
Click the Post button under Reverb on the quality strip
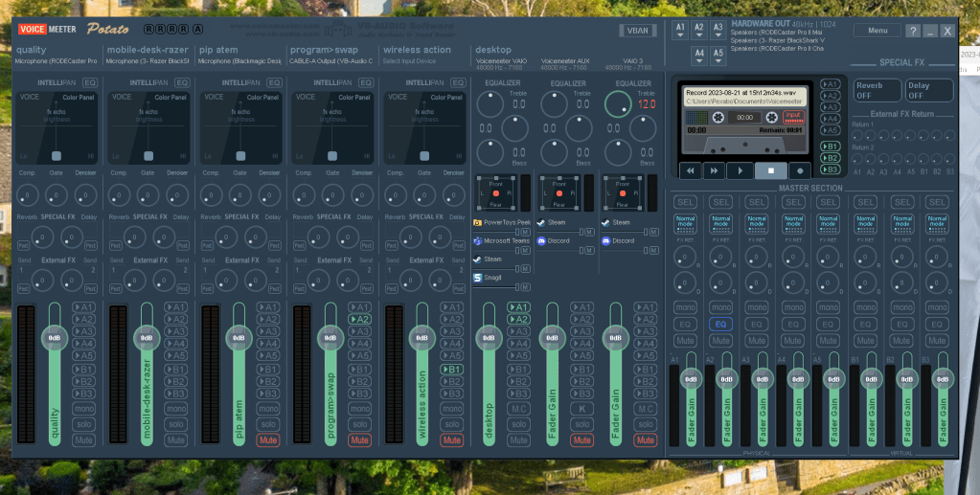tap(24, 246)
